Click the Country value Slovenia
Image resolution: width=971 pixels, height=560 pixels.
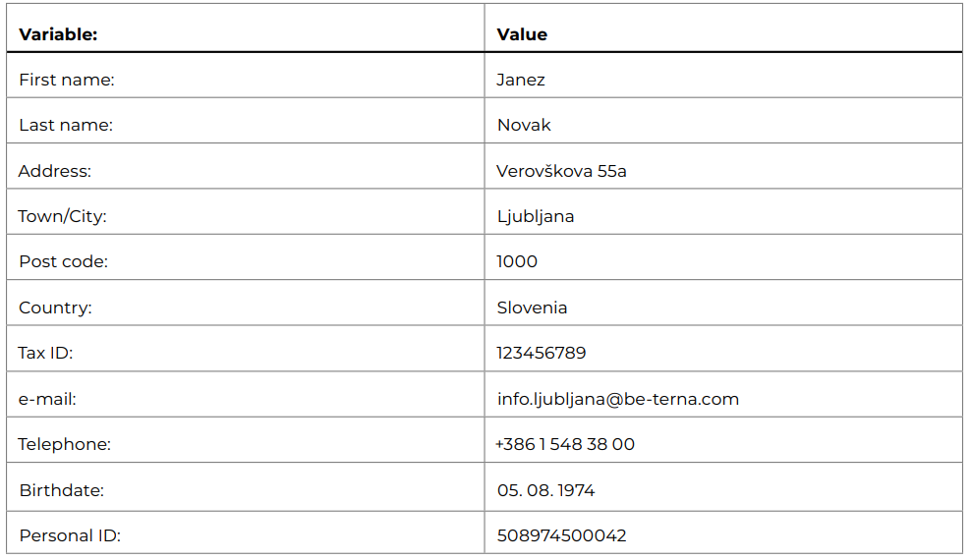[x=532, y=308]
